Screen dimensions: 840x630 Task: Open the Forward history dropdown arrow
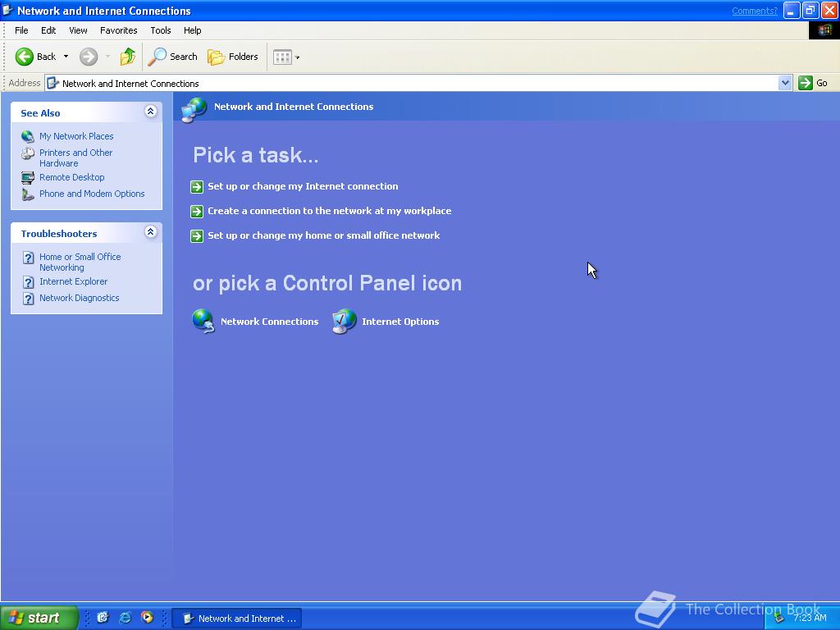[x=107, y=57]
